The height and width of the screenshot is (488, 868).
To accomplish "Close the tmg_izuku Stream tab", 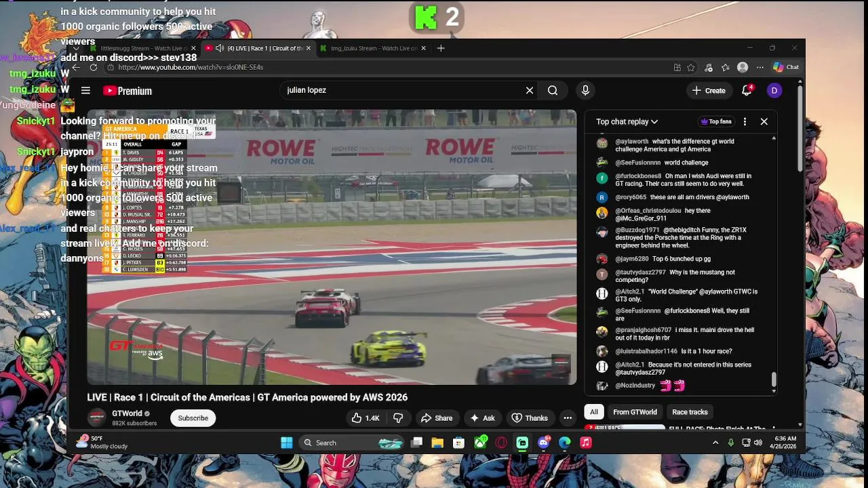I will point(424,48).
